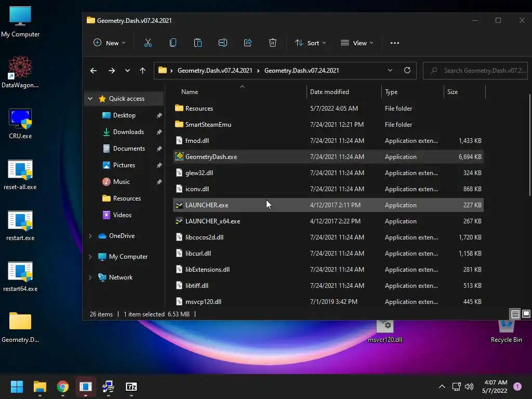Launch Google Chrome from taskbar

63,387
